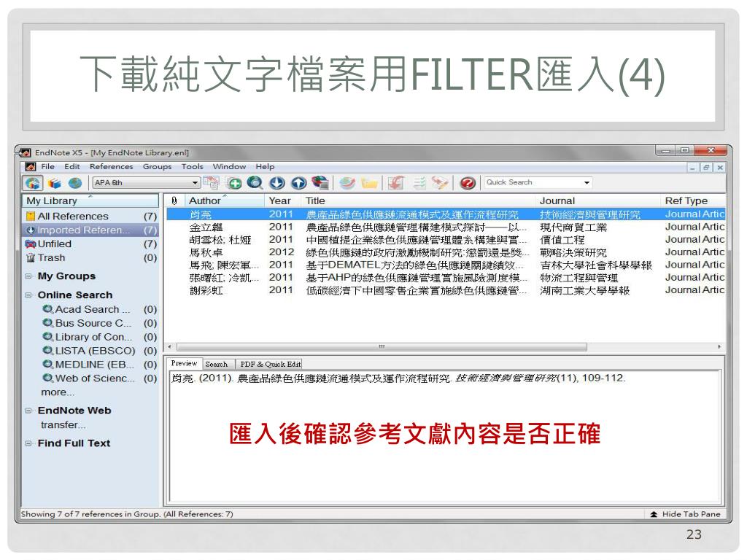The image size is (747, 560).
Task: Select the reference by 謝彩虹
Action: [x=446, y=290]
